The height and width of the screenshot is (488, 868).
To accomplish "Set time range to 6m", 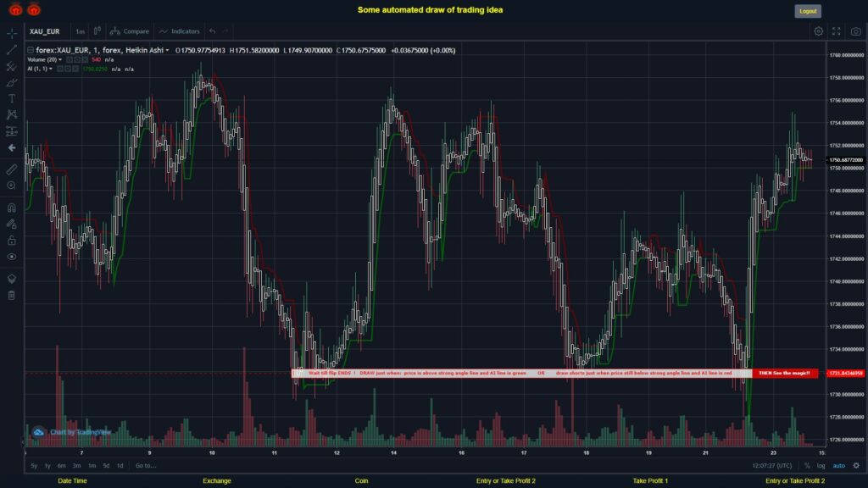I will (61, 466).
